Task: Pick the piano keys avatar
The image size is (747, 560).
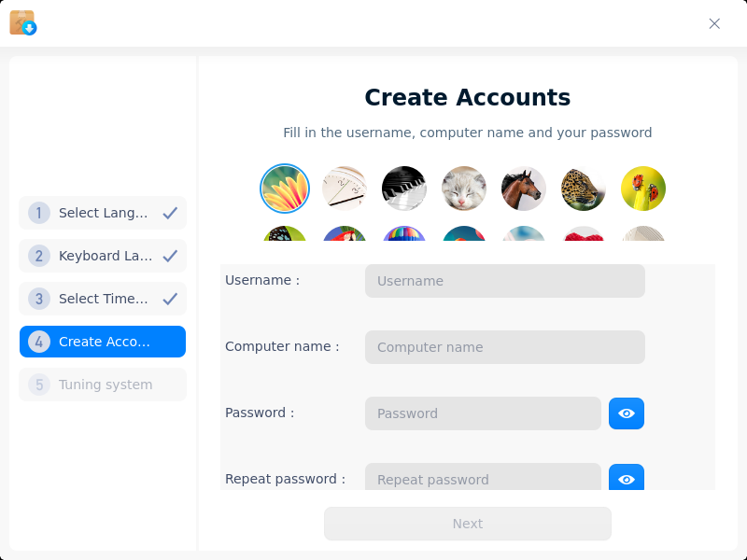Action: [x=404, y=189]
